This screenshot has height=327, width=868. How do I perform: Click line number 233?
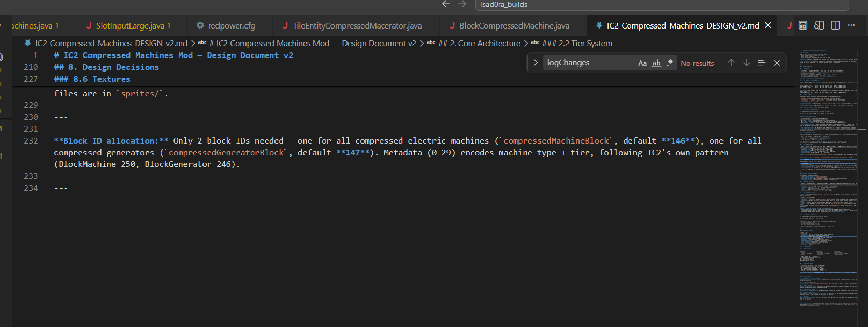(31, 176)
